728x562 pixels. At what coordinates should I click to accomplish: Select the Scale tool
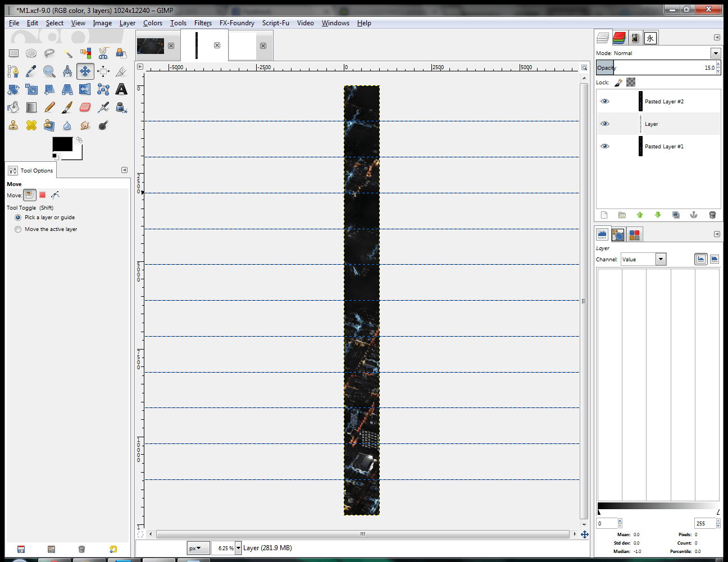pos(31,89)
